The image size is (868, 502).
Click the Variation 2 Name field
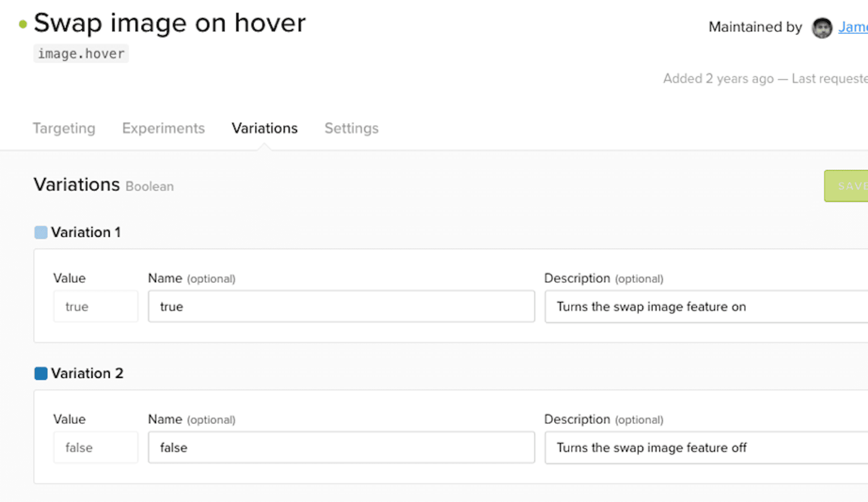pyautogui.click(x=342, y=447)
